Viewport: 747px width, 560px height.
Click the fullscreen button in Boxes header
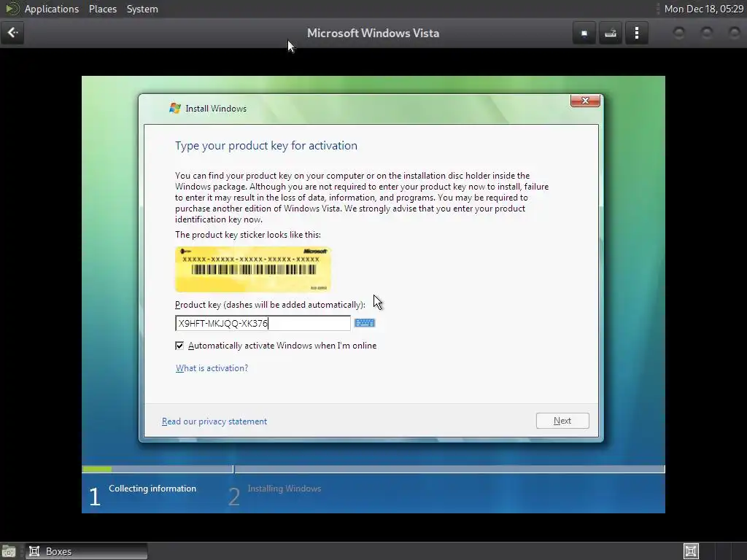point(584,34)
